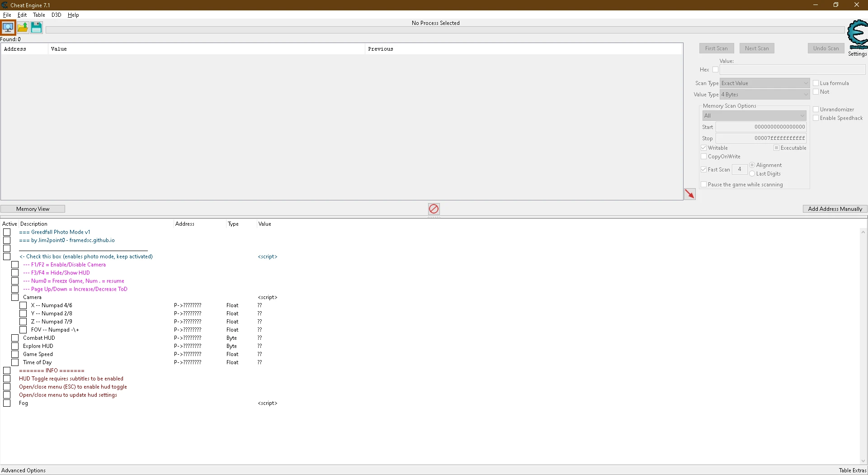Click Add Address Manually button
The height and width of the screenshot is (475, 868).
[835, 209]
